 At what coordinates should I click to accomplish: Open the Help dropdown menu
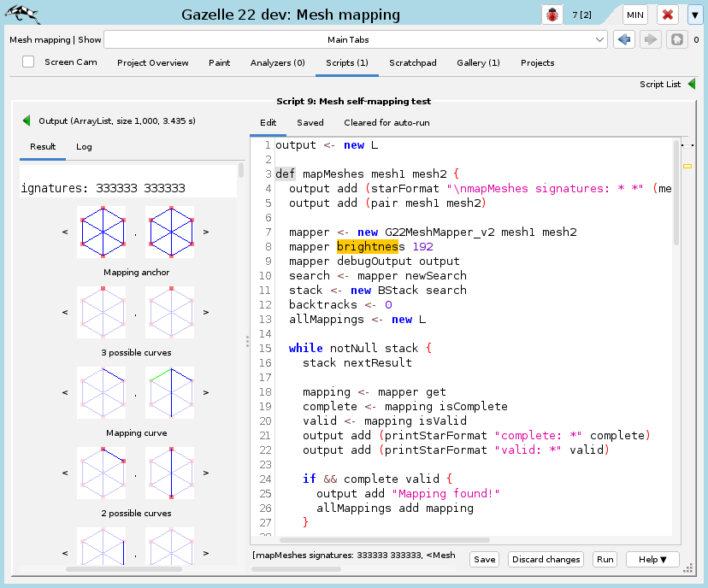pyautogui.click(x=652, y=559)
